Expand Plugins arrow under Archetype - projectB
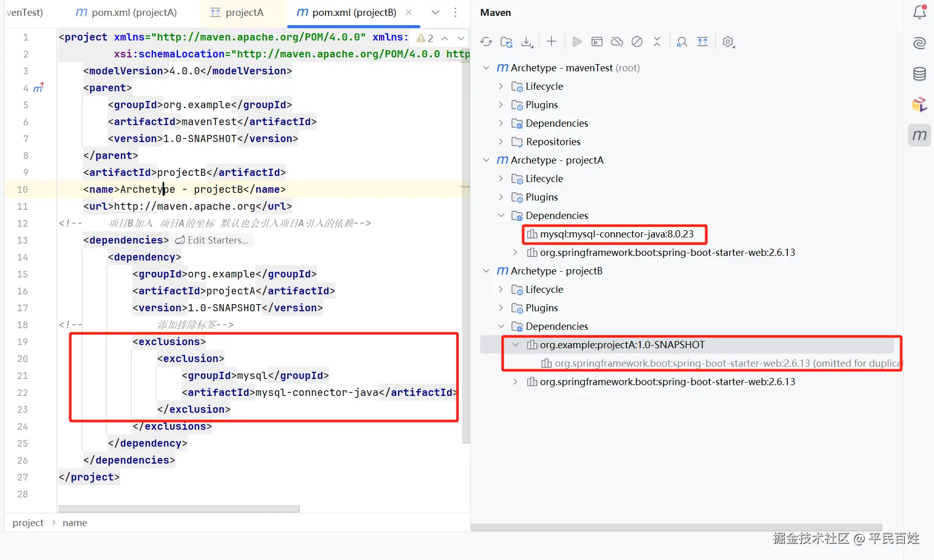The height and width of the screenshot is (560, 934). click(x=501, y=308)
